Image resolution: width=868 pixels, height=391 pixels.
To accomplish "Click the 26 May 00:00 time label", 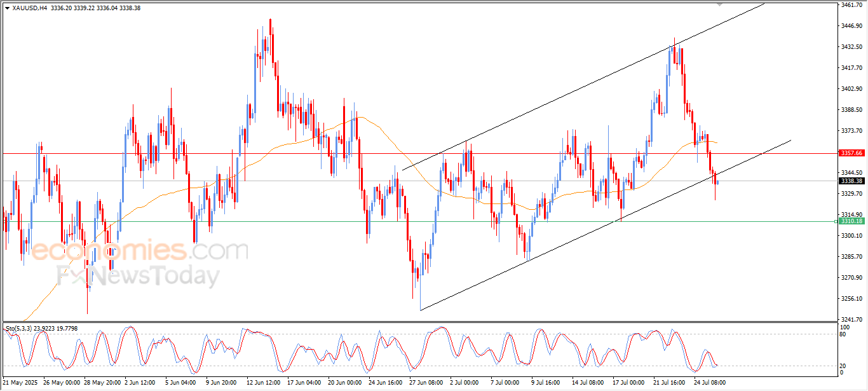I will pos(61,383).
